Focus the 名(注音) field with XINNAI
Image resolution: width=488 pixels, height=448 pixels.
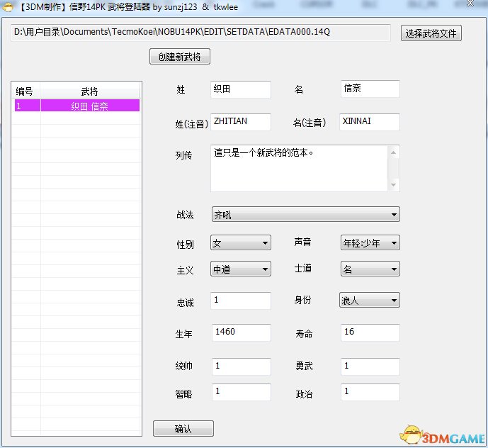click(x=369, y=122)
